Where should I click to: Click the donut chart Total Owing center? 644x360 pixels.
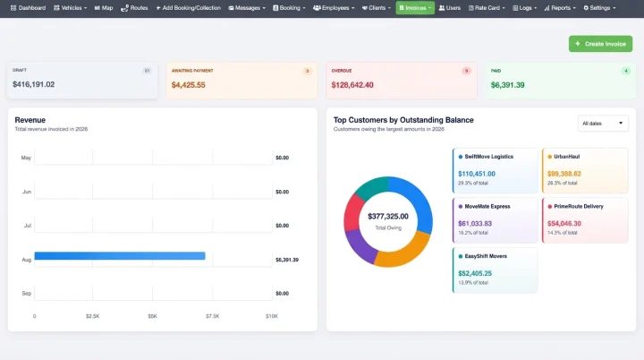click(x=388, y=221)
